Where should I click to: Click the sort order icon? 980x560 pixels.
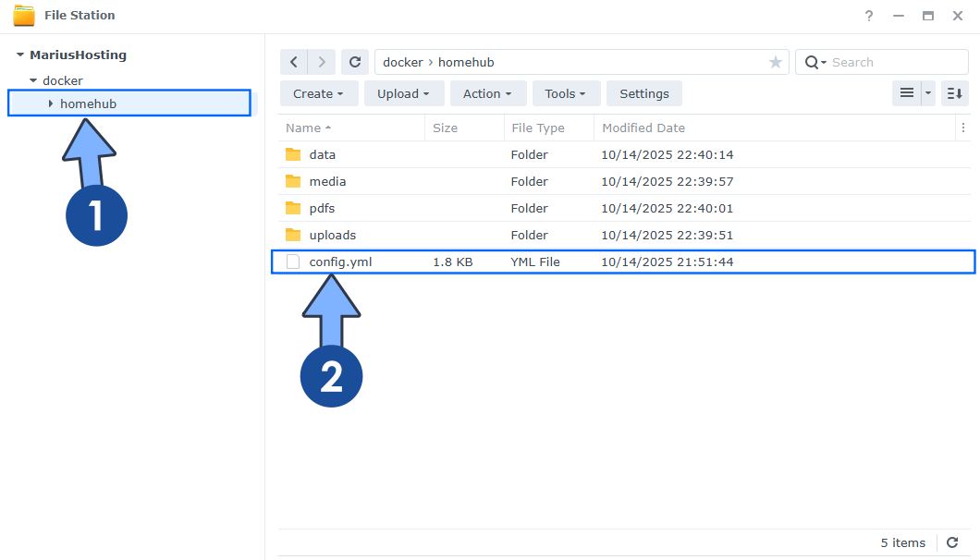tap(955, 93)
